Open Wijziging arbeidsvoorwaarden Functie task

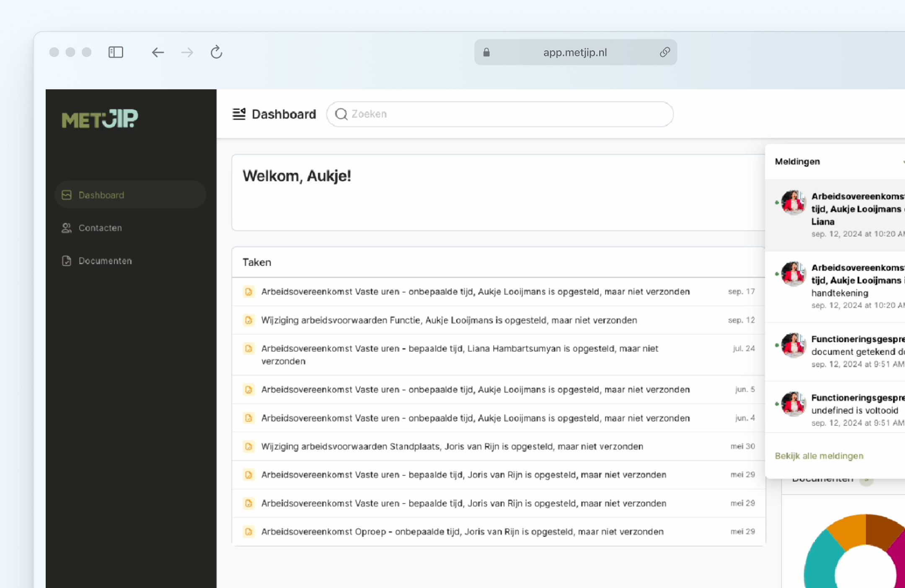click(499, 320)
